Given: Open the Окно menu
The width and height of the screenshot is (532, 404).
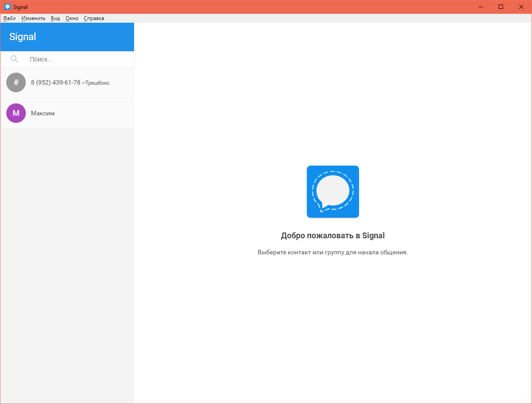Looking at the screenshot, I should tap(72, 18).
